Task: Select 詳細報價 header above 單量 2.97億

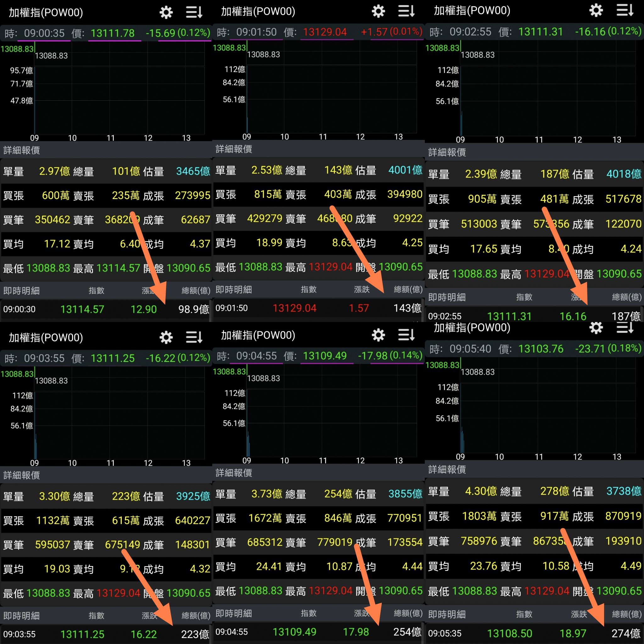Action: 22,150
